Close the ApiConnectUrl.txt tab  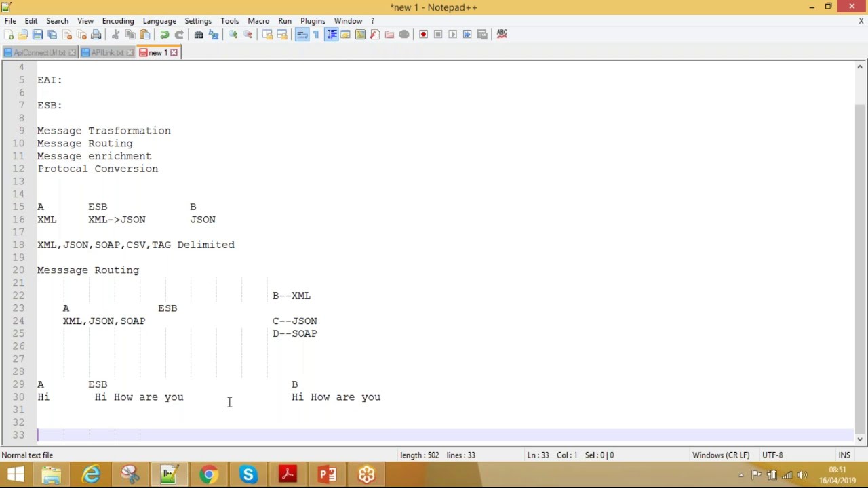point(72,52)
